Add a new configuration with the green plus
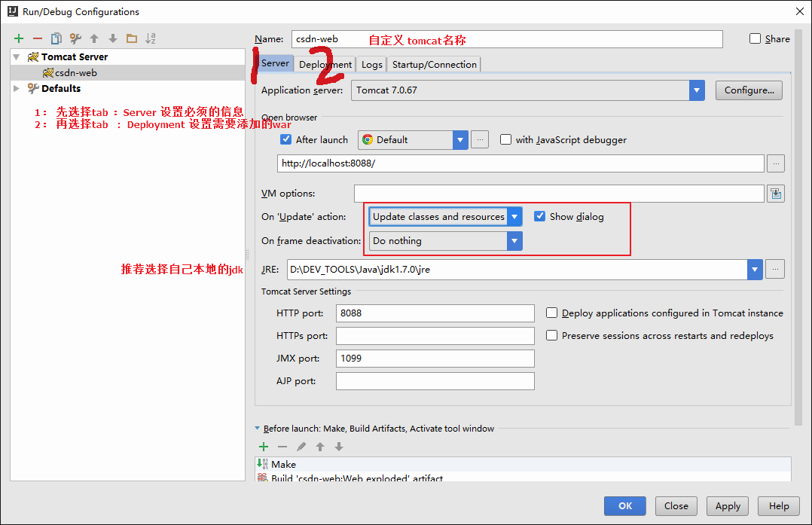Viewport: 812px width, 525px height. [19, 38]
